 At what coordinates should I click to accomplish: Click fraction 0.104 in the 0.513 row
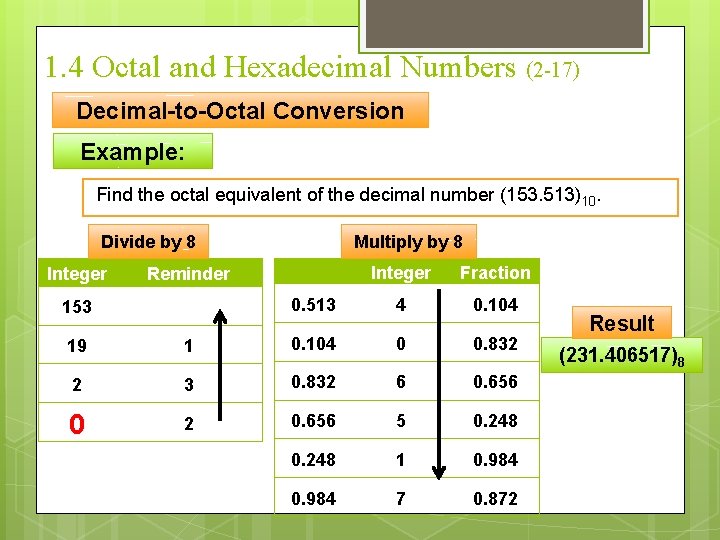coord(495,304)
